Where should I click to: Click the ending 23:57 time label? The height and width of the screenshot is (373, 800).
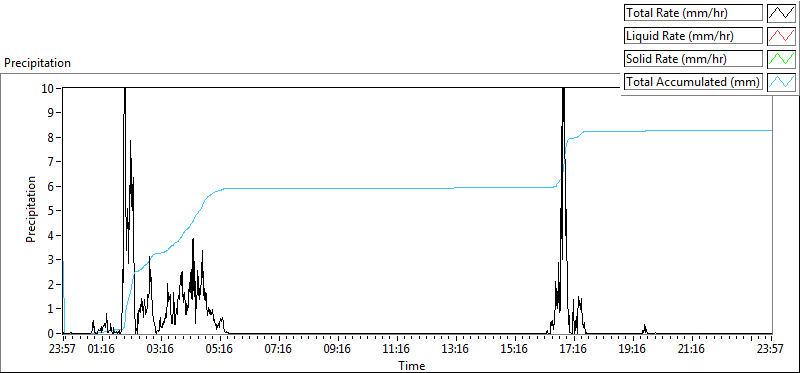tap(771, 350)
